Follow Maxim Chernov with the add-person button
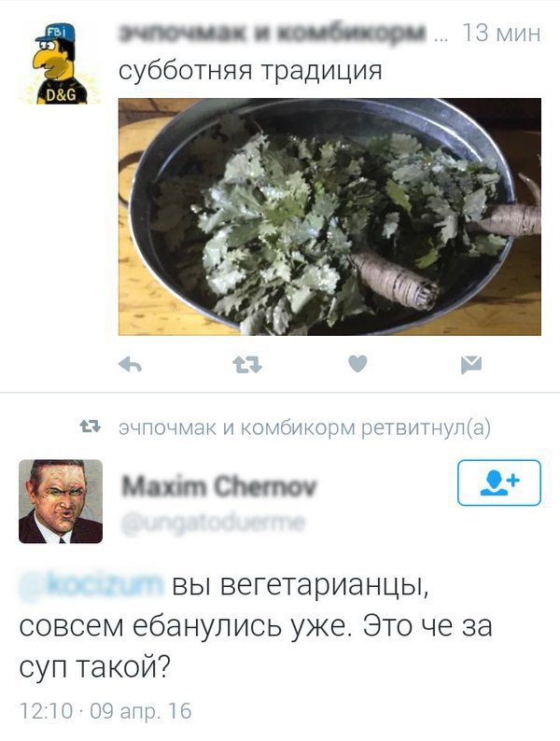The width and height of the screenshot is (560, 741). [x=499, y=482]
